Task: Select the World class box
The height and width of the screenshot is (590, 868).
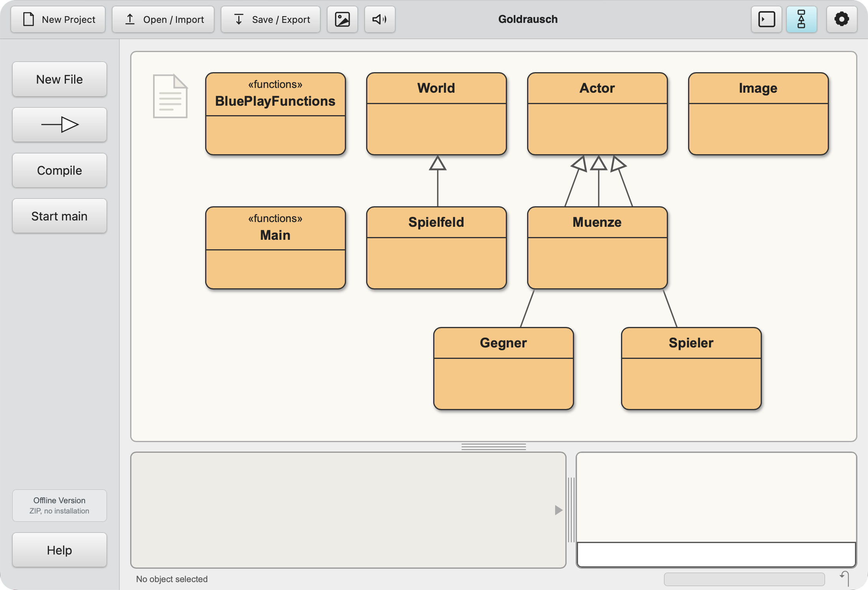Action: click(436, 114)
